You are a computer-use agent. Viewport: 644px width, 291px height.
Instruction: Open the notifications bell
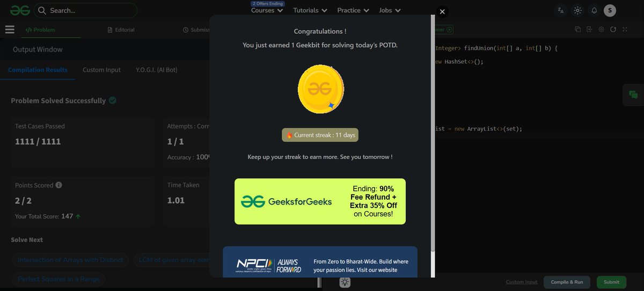[x=594, y=10]
